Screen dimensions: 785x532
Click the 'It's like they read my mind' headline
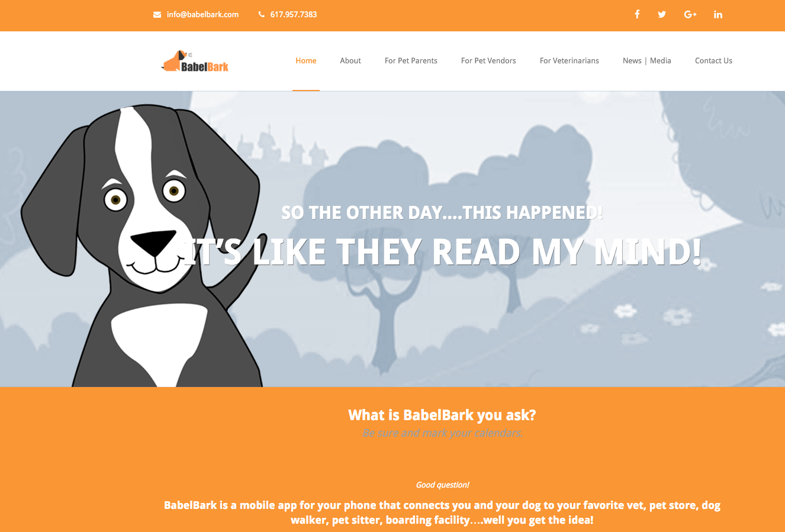(442, 252)
